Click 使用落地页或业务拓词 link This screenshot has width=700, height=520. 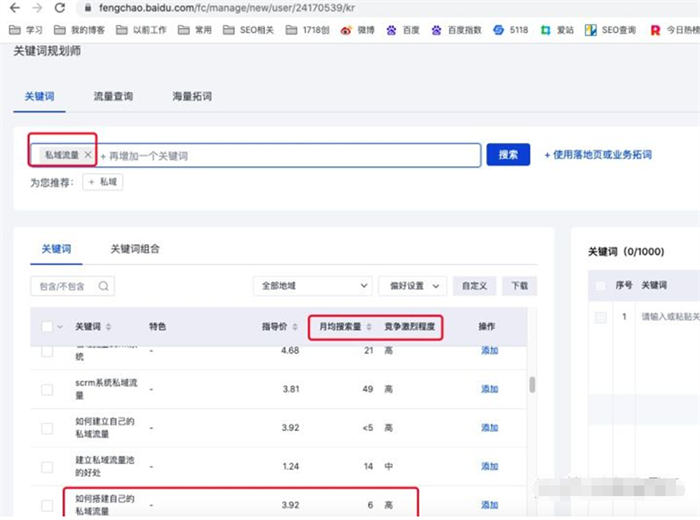597,155
